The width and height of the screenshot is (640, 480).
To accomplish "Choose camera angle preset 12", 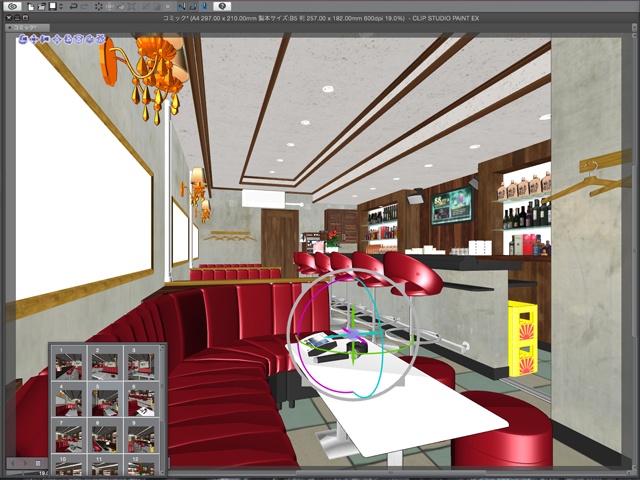I will [141, 465].
